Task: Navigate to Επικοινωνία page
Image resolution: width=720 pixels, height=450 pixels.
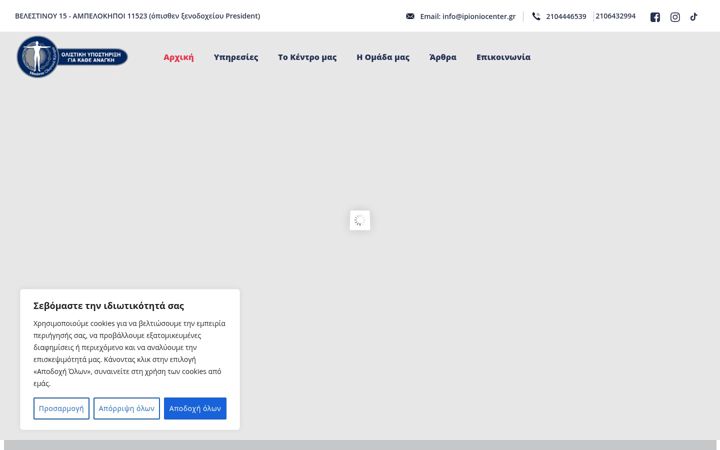Action: click(x=503, y=57)
